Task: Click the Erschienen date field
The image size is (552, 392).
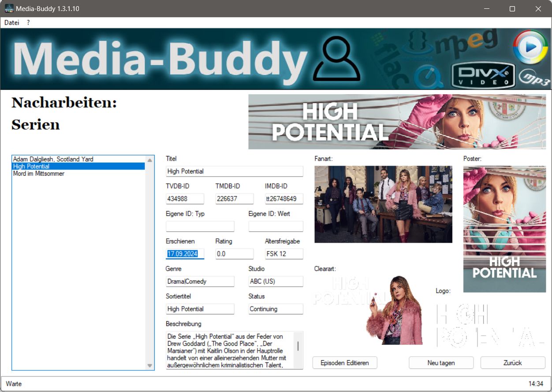Action: point(185,254)
